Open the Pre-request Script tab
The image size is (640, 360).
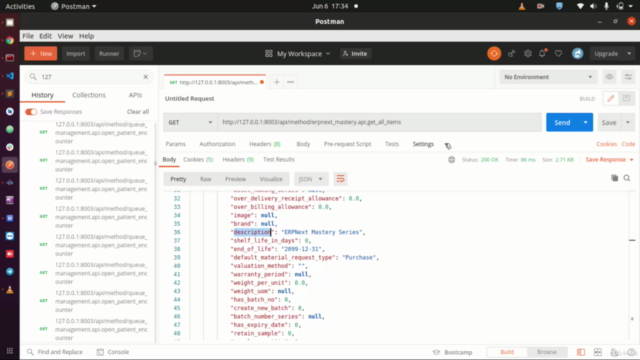(x=347, y=144)
